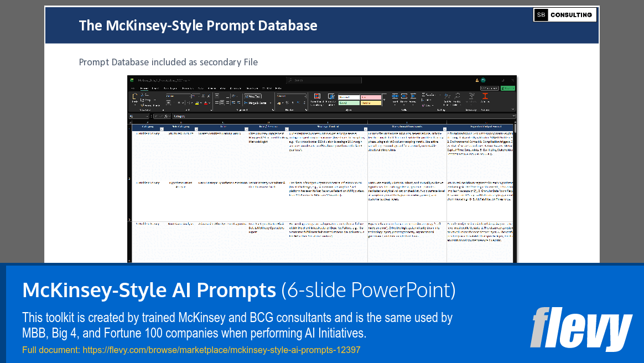Open the Title column filter dropdown

pos(246,129)
